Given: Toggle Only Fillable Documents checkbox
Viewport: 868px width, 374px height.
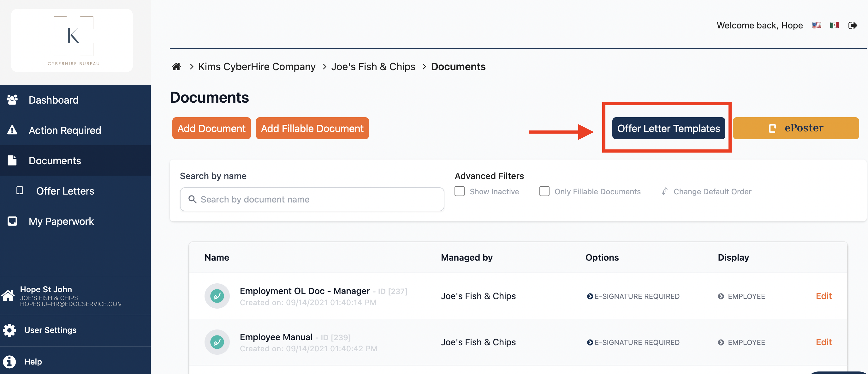Looking at the screenshot, I should point(544,191).
